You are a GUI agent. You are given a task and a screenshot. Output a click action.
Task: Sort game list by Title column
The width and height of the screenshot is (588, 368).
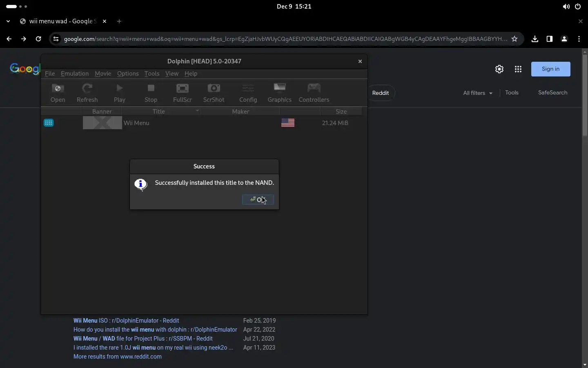(x=161, y=111)
